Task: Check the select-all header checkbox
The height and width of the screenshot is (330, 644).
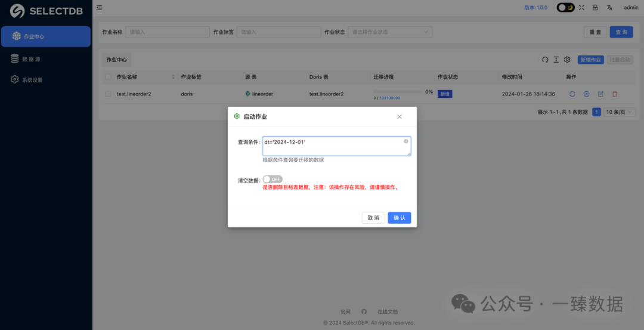Action: pyautogui.click(x=108, y=77)
